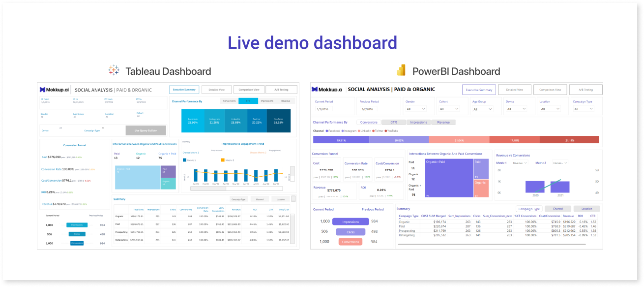Click Channel button in Tableau Summary
The height and width of the screenshot is (287, 644).
(260, 199)
